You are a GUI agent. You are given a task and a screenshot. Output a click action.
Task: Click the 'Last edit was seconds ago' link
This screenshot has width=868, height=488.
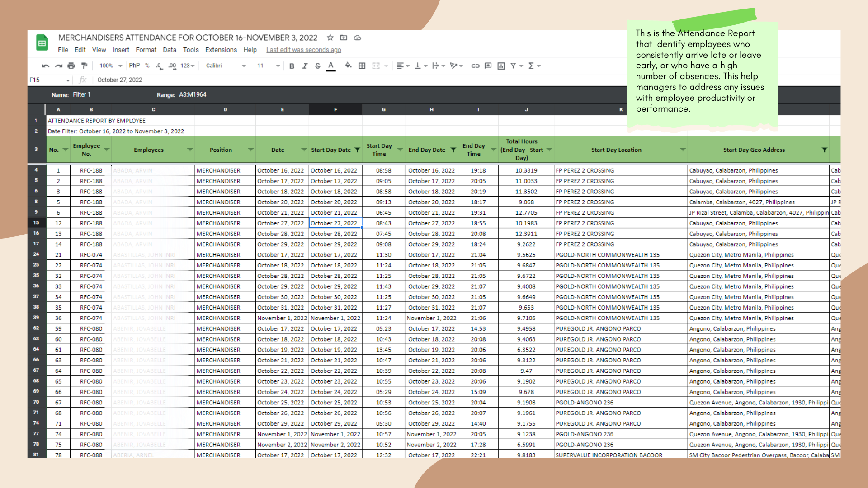pyautogui.click(x=304, y=50)
